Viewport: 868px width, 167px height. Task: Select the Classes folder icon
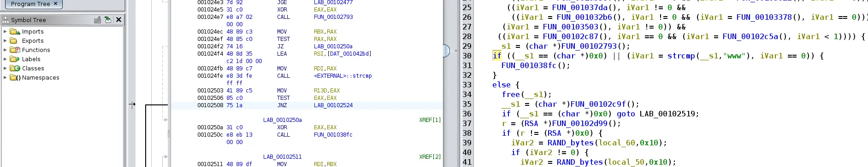click(15, 68)
